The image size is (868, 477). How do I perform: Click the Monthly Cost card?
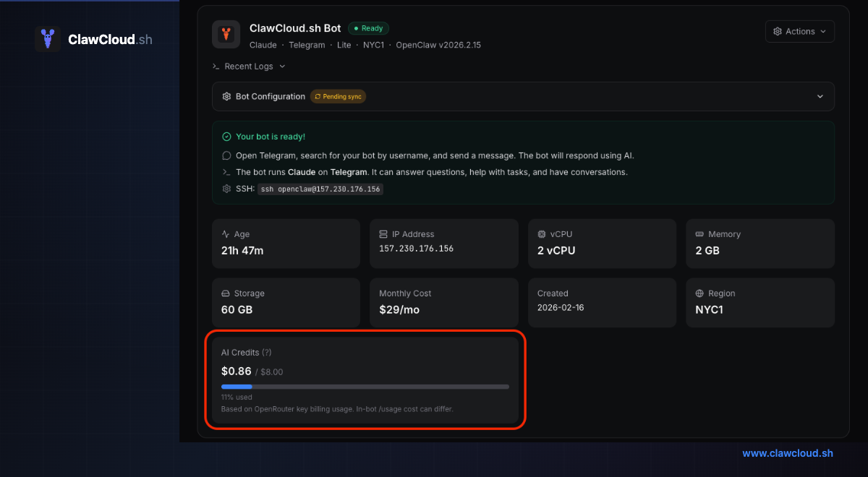(443, 302)
